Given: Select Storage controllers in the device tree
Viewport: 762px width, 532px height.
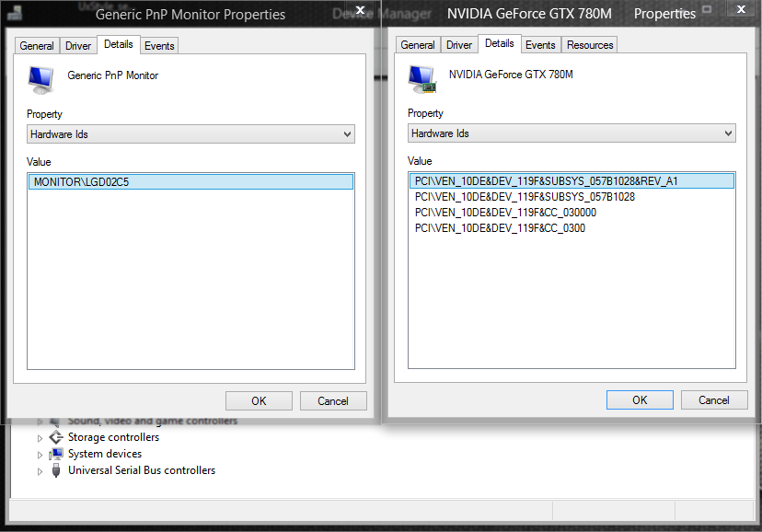Looking at the screenshot, I should [114, 437].
